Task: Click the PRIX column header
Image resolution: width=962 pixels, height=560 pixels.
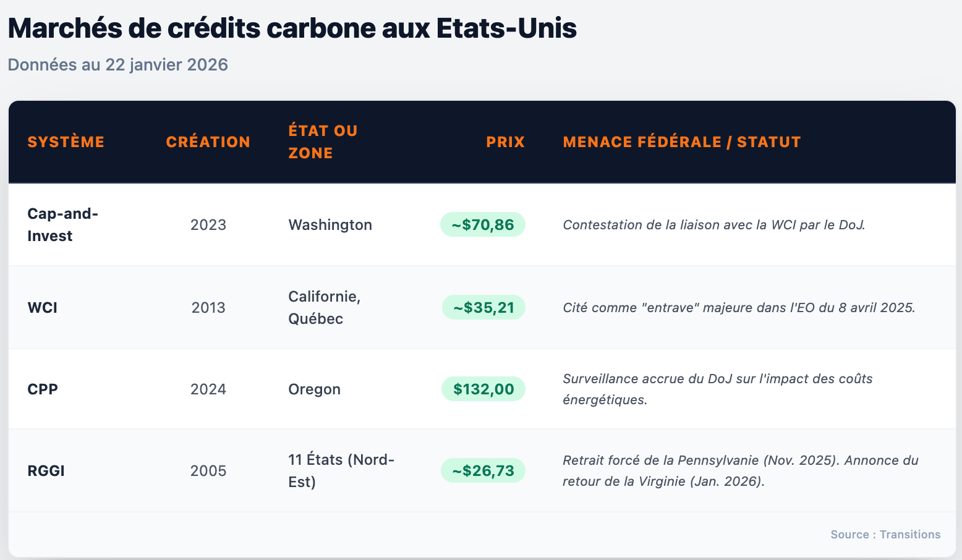Action: pos(505,142)
